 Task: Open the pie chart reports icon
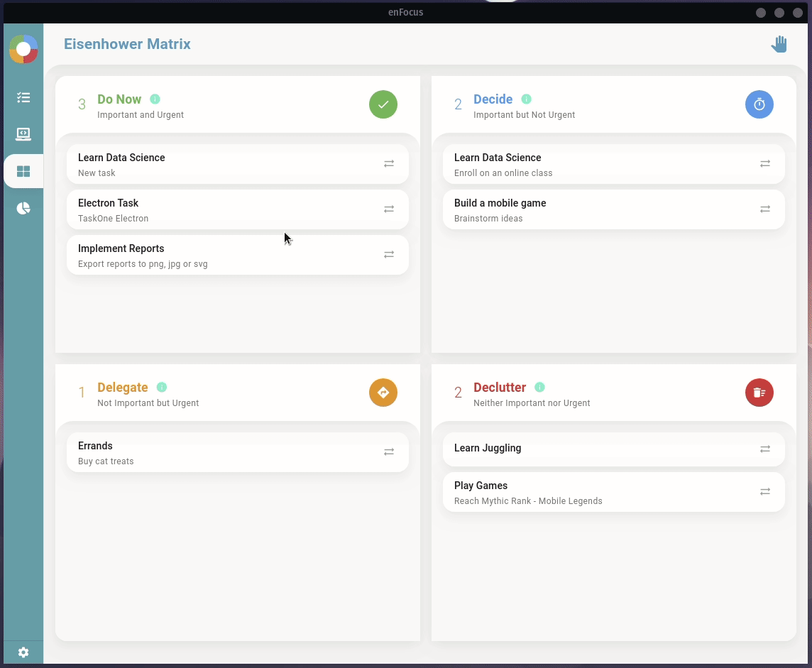[23, 208]
